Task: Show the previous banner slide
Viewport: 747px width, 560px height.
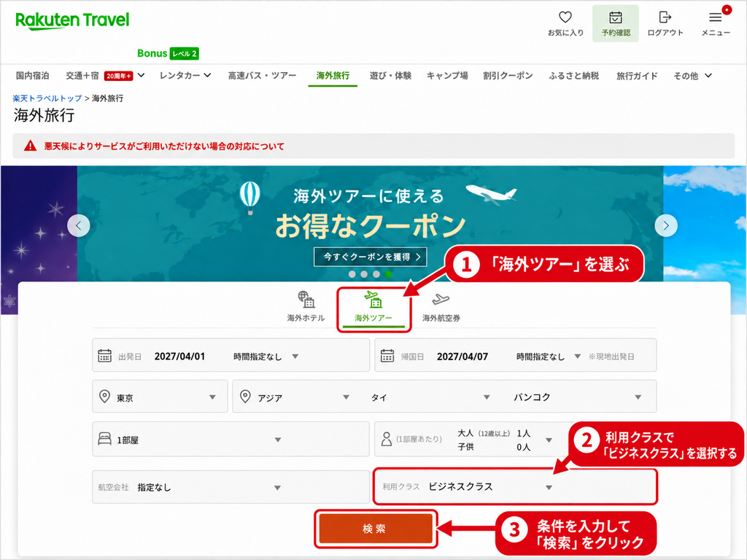Action: coord(79,226)
